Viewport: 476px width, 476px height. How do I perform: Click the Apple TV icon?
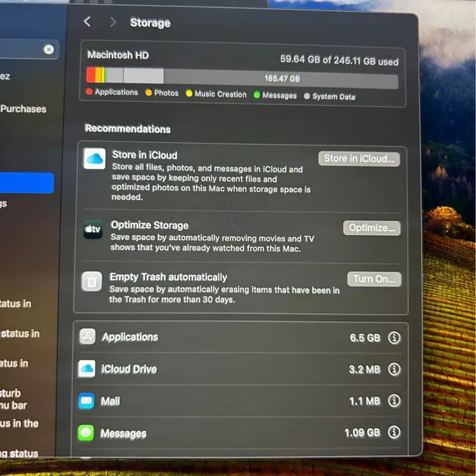point(93,229)
